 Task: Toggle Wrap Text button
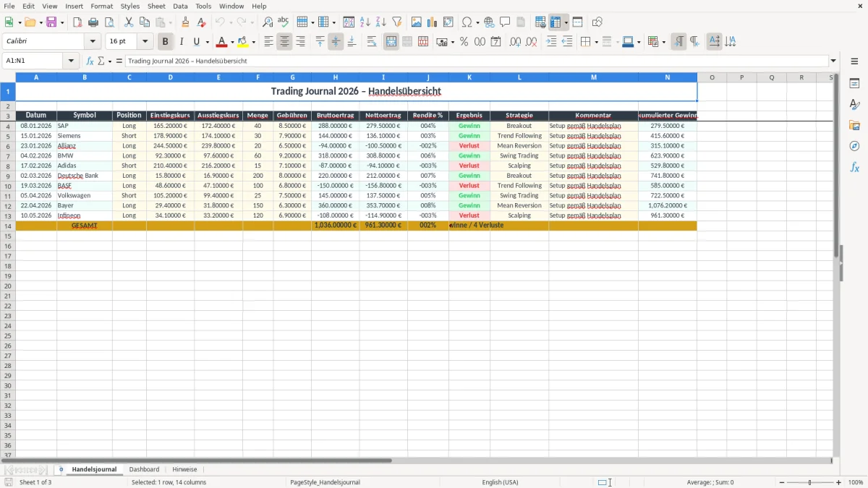pos(372,42)
